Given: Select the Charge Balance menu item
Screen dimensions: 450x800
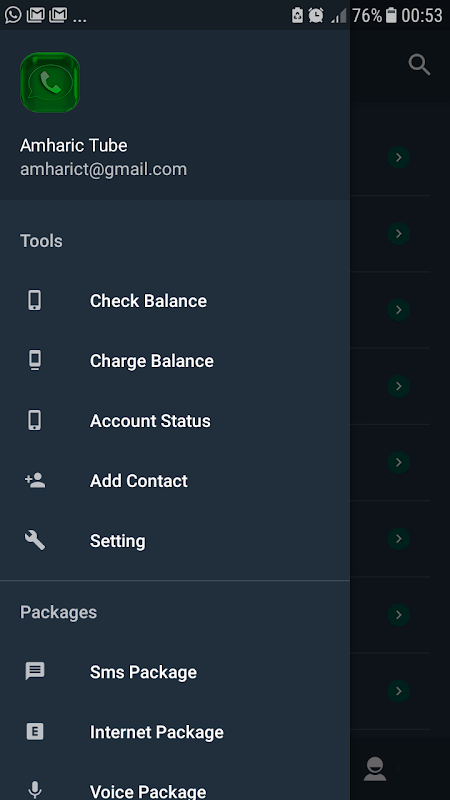Looking at the screenshot, I should tap(175, 361).
